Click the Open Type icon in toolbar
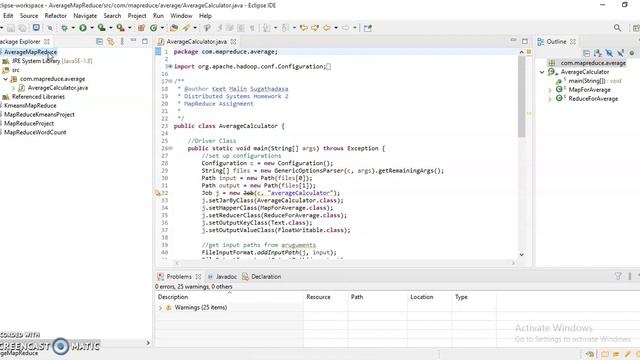Viewport: 640px width, 360px height. 173,28
